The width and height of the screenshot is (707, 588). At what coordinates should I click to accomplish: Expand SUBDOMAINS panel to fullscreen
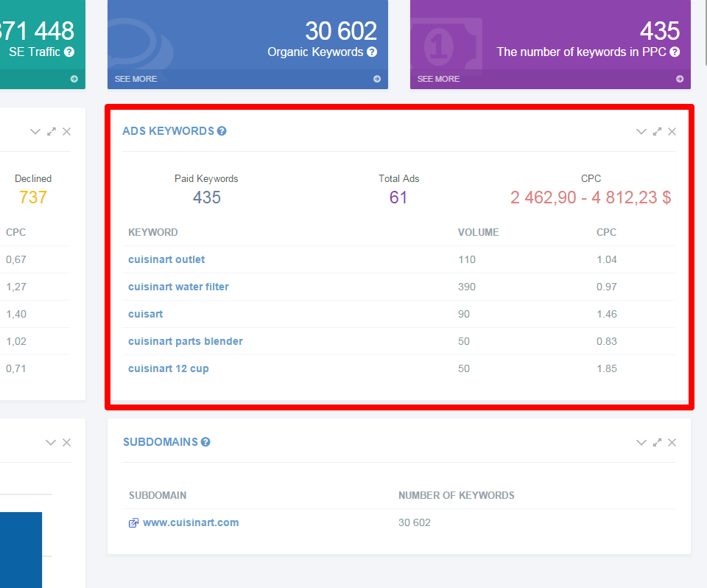click(657, 443)
